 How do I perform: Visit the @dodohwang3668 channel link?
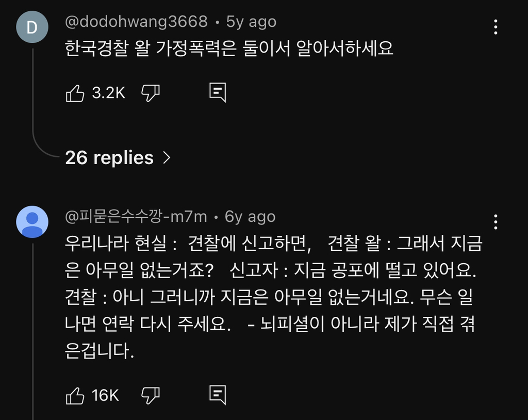coord(136,22)
